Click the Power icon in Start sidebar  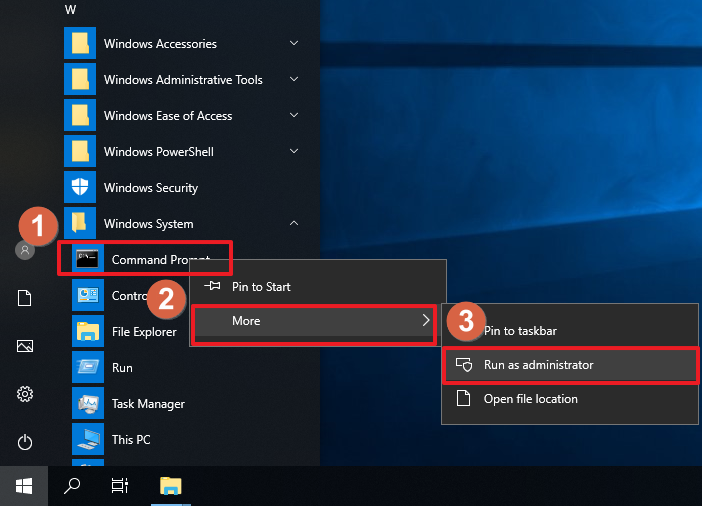coord(25,442)
